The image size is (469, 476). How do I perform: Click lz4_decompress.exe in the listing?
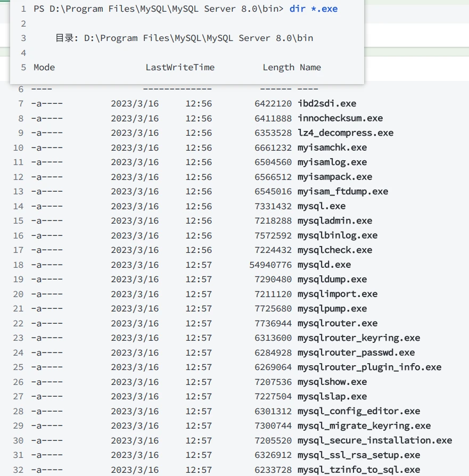pos(345,133)
